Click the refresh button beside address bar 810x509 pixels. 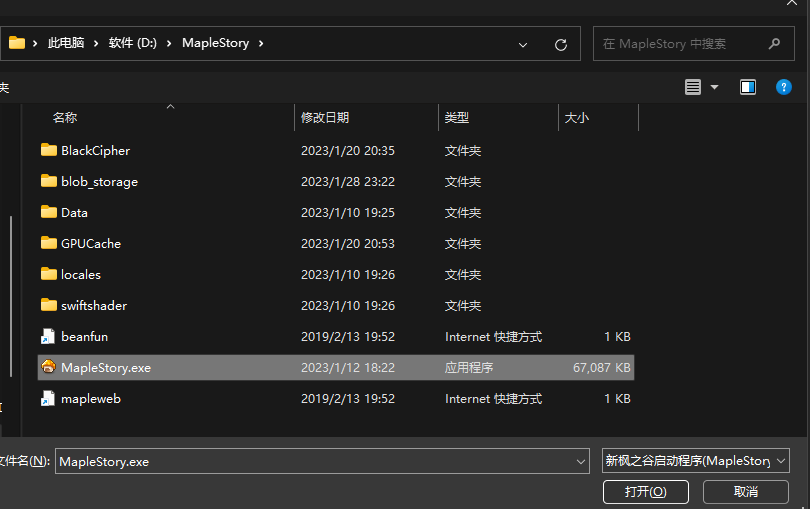point(560,44)
